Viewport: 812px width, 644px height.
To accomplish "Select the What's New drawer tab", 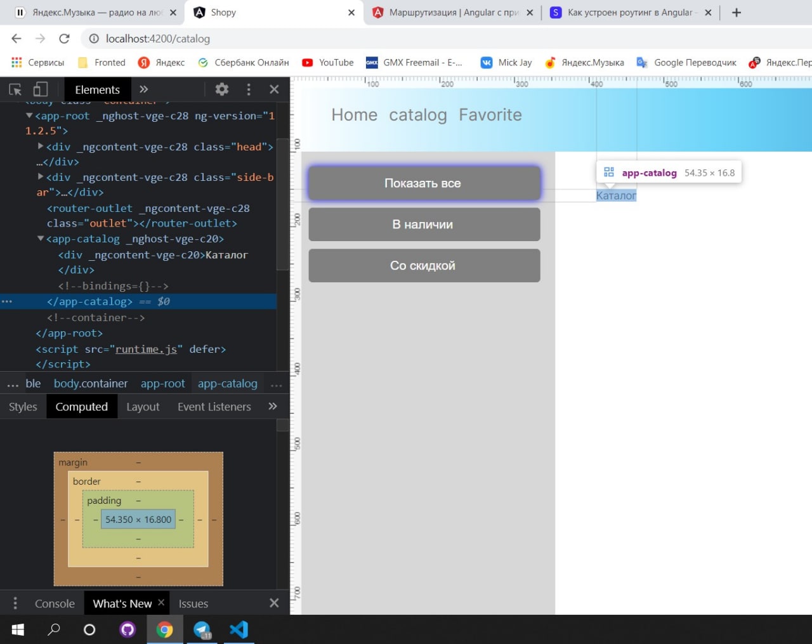I will [122, 603].
